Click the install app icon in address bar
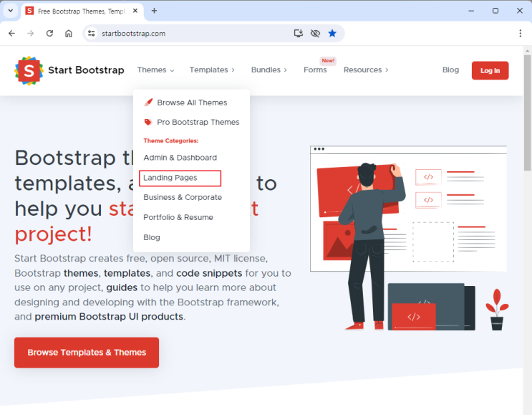Image resolution: width=532 pixels, height=415 pixels. coord(299,33)
